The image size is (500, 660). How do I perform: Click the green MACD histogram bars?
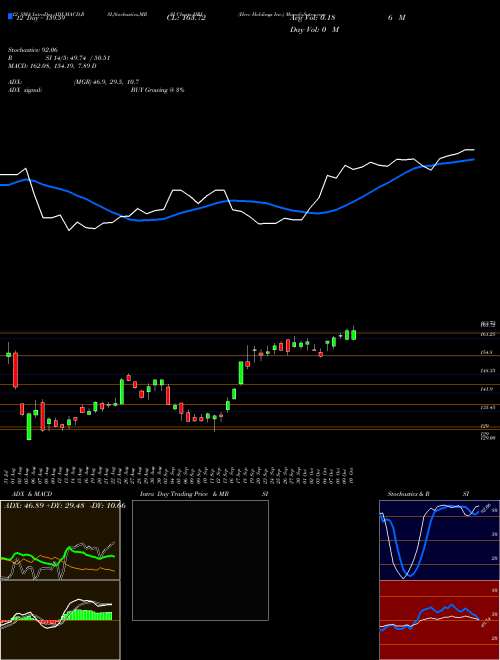pyautogui.click(x=87, y=615)
